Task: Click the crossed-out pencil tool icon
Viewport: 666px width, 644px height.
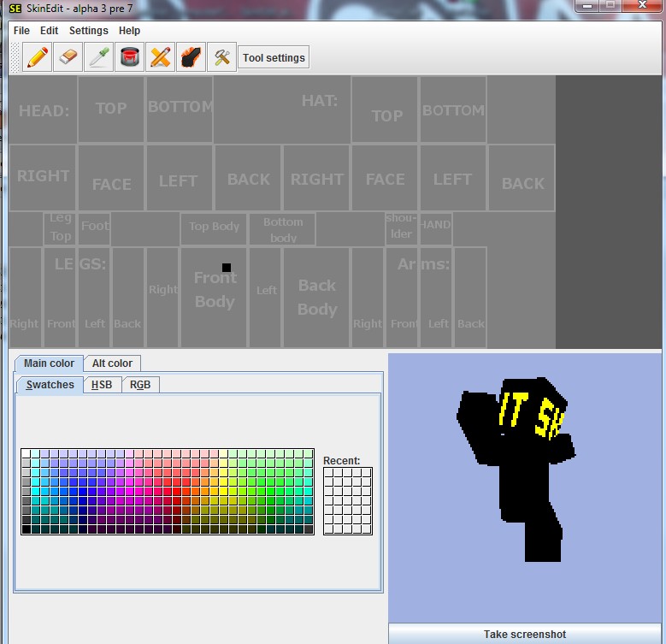Action: [x=161, y=57]
